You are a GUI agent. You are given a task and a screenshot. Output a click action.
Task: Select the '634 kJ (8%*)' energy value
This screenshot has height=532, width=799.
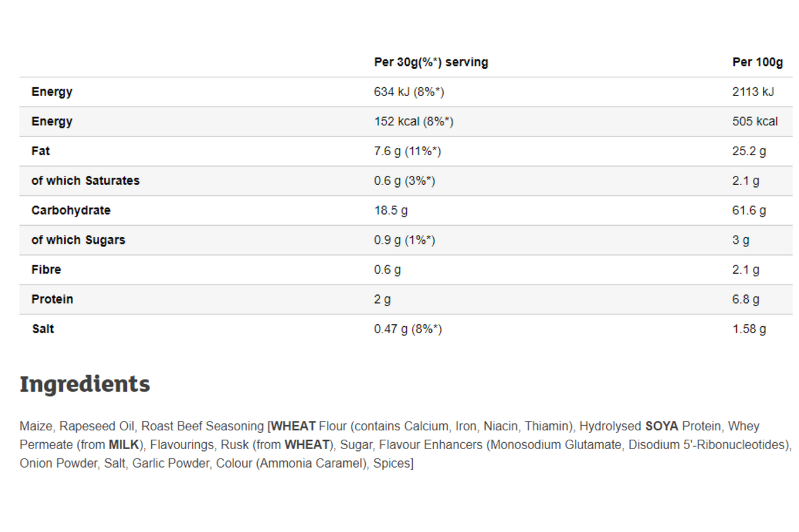[x=409, y=92]
